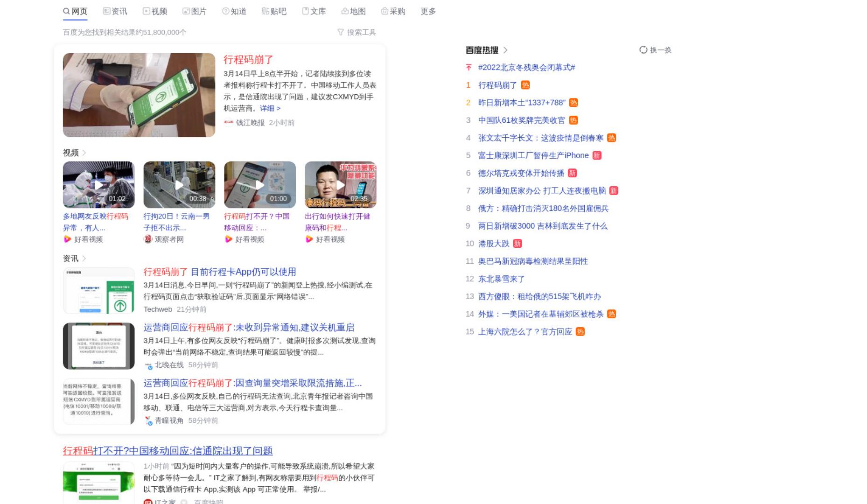Click the filter funnel icon beside 搜索工具
The image size is (867, 504).
pos(341,32)
